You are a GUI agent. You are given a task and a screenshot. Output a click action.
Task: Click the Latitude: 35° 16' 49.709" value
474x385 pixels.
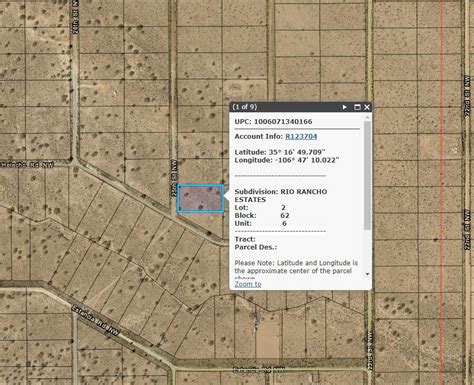click(x=280, y=152)
